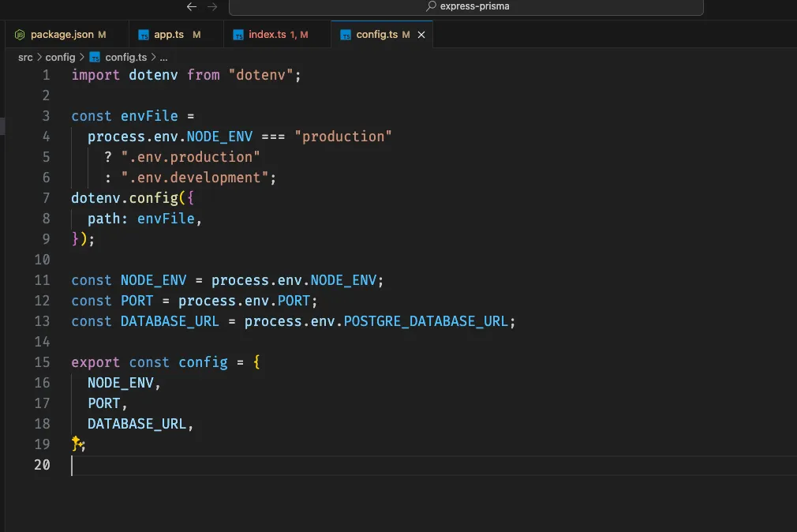Click envFile declaration on line 3

click(x=149, y=117)
